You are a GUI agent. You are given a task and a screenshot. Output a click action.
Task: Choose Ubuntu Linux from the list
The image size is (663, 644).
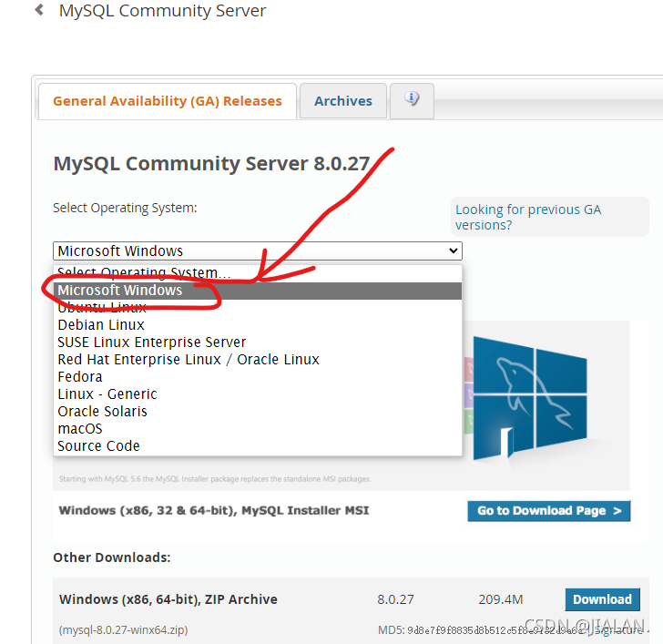coord(258,307)
